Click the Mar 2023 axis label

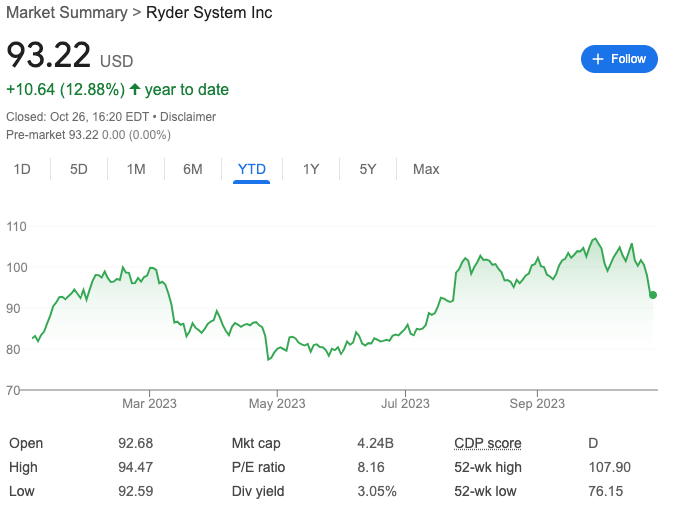149,404
